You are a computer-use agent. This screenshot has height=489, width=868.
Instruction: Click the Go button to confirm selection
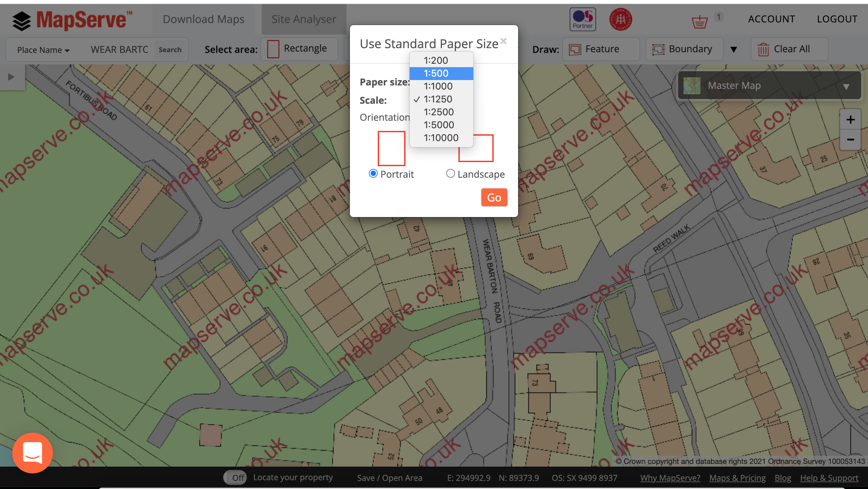click(x=494, y=197)
